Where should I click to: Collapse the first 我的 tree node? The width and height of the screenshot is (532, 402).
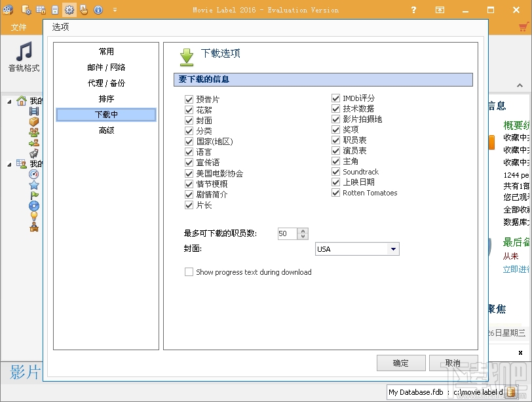[9, 101]
